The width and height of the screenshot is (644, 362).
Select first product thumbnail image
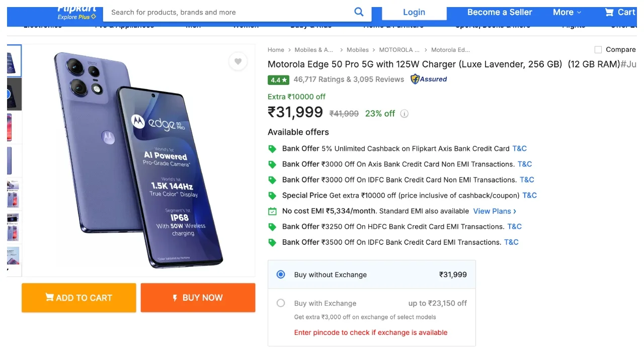[14, 61]
